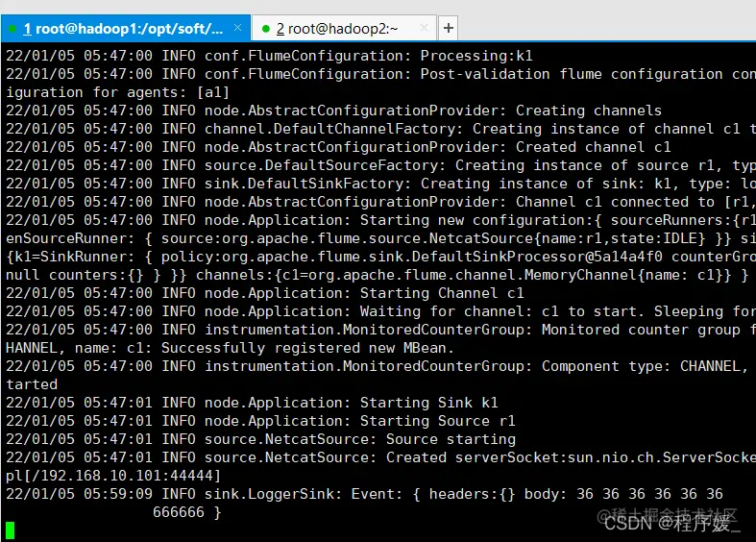
Task: Click 'iguration for agents: [a1]' line
Action: [x=117, y=92]
